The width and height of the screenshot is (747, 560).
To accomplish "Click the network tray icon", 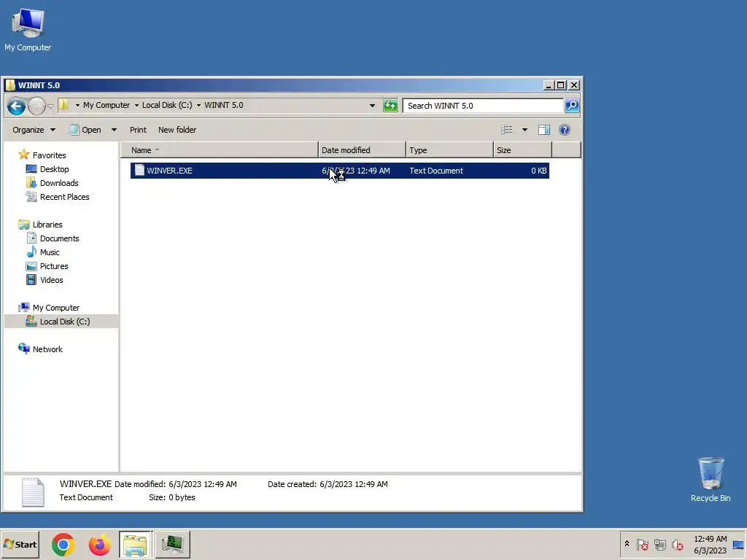I will point(659,544).
